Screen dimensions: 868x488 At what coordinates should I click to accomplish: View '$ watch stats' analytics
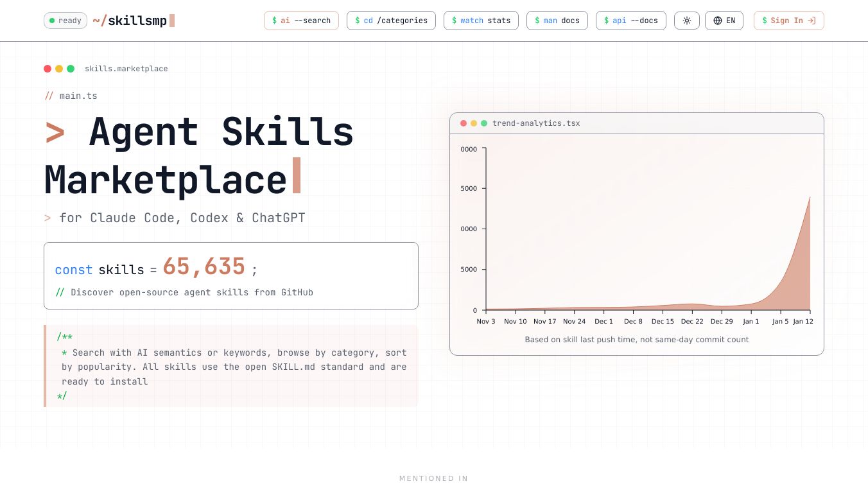coord(481,21)
